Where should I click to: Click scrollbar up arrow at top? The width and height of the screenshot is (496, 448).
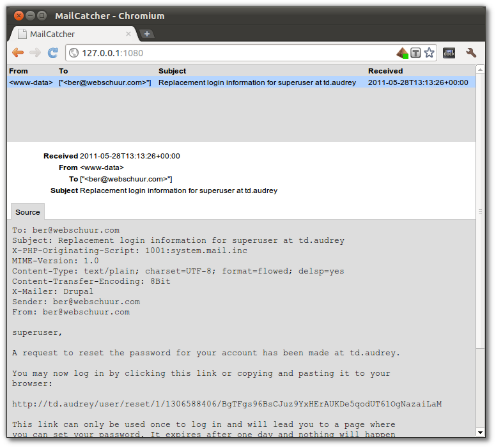(480, 70)
